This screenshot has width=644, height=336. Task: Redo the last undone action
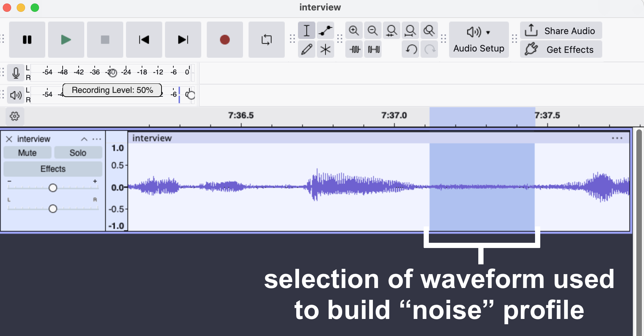[x=430, y=49]
